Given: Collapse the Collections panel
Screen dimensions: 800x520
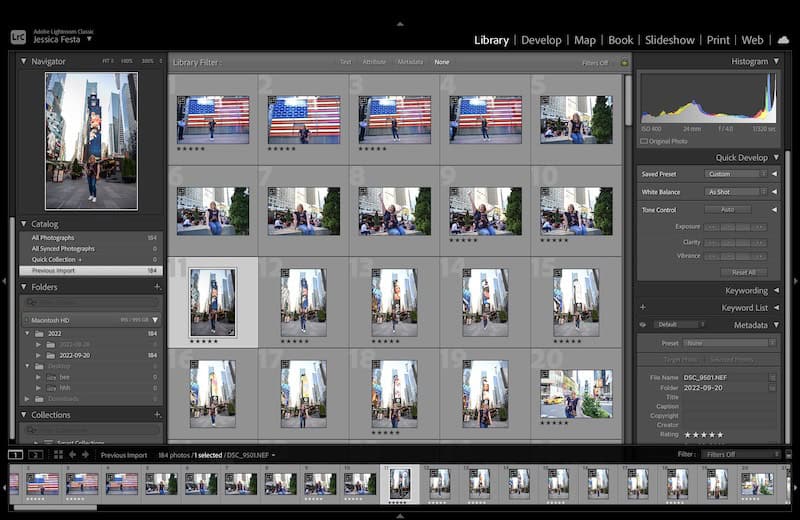Looking at the screenshot, I should [23, 414].
